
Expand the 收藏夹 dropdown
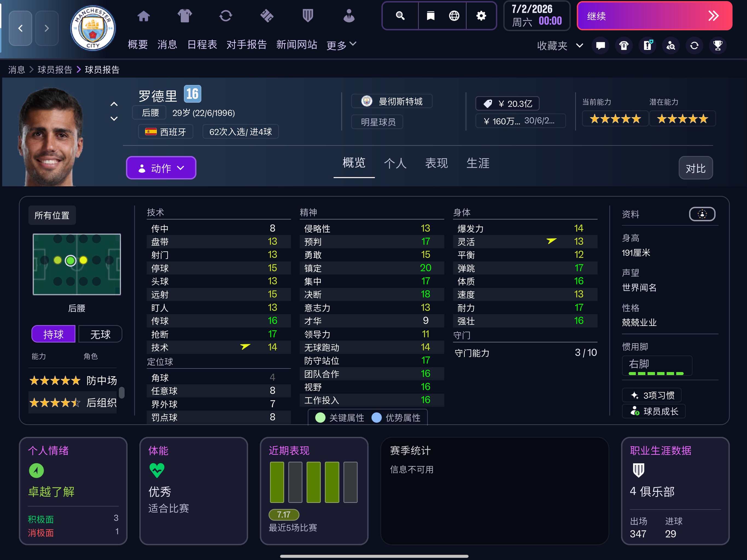pyautogui.click(x=560, y=46)
